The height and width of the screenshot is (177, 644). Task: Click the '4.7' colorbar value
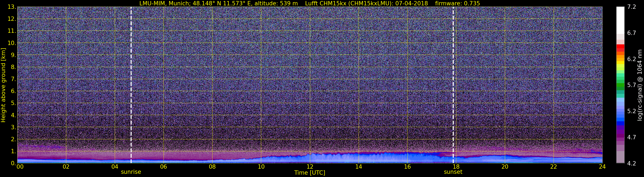632,137
